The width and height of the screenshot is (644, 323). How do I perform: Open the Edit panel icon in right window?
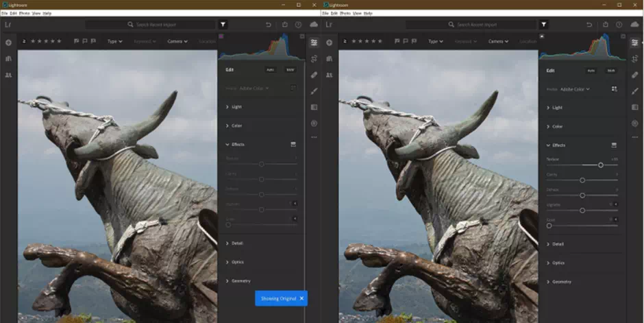pos(635,43)
